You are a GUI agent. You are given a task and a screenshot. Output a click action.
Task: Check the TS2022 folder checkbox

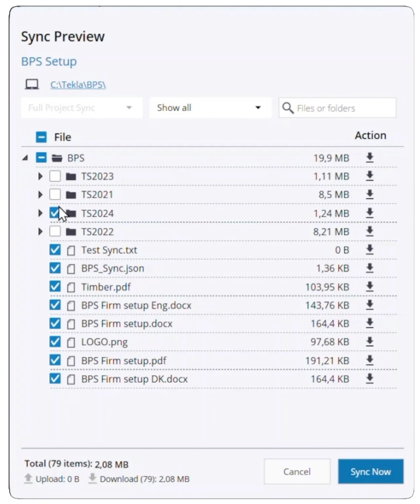(x=55, y=231)
